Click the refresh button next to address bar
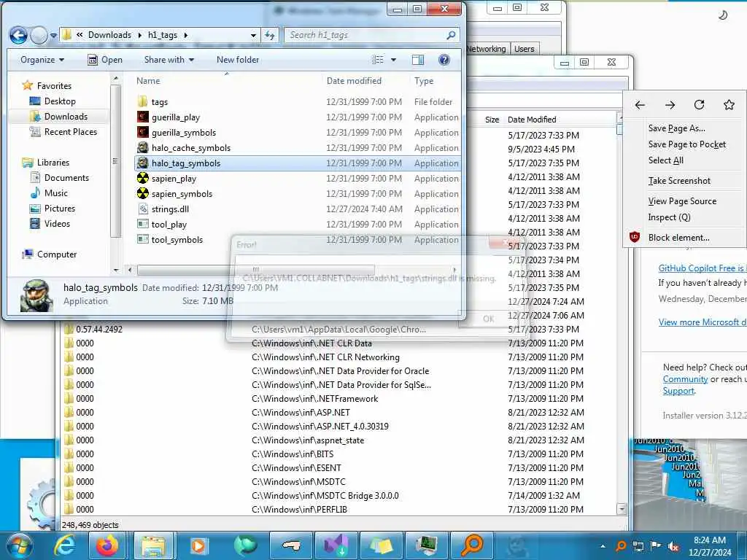Viewport: 747px width, 560px height. point(270,35)
